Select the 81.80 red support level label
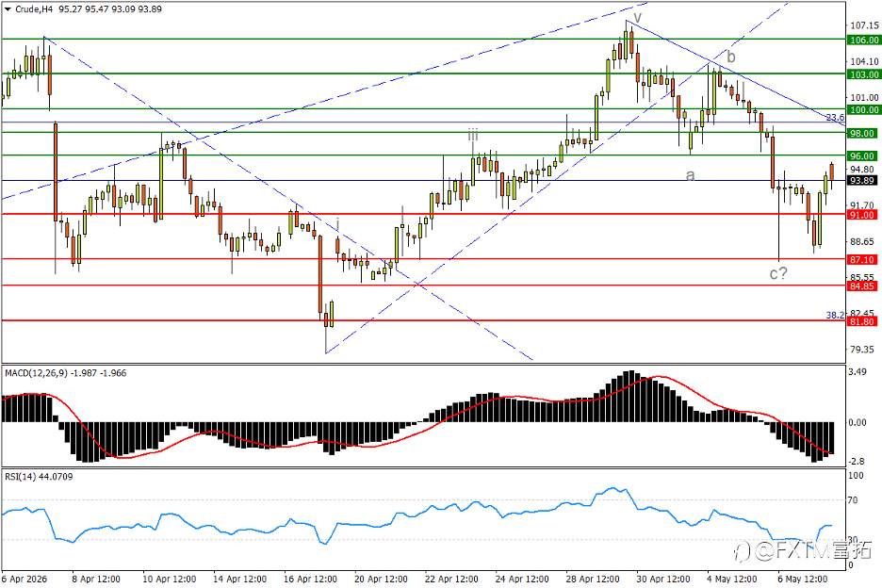 point(862,321)
